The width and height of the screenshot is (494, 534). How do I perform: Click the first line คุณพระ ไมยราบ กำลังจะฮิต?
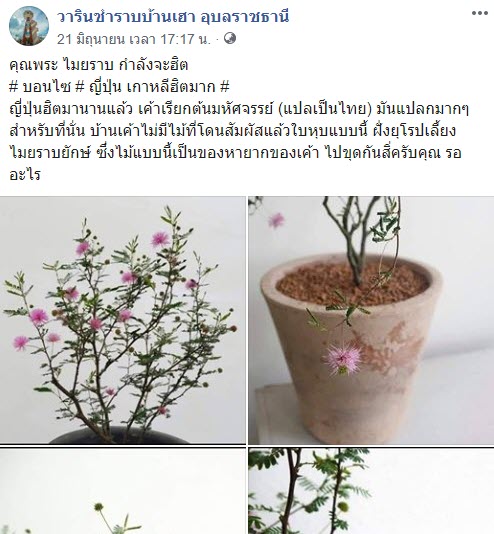(99, 65)
